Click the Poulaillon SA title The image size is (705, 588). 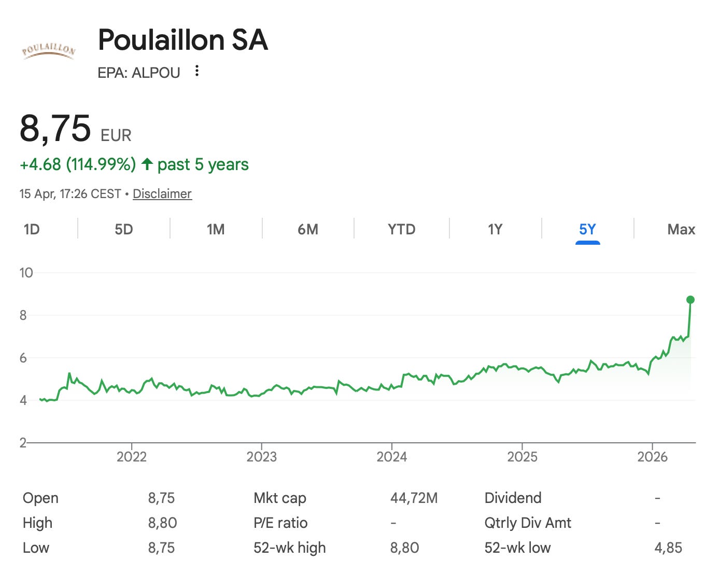183,40
